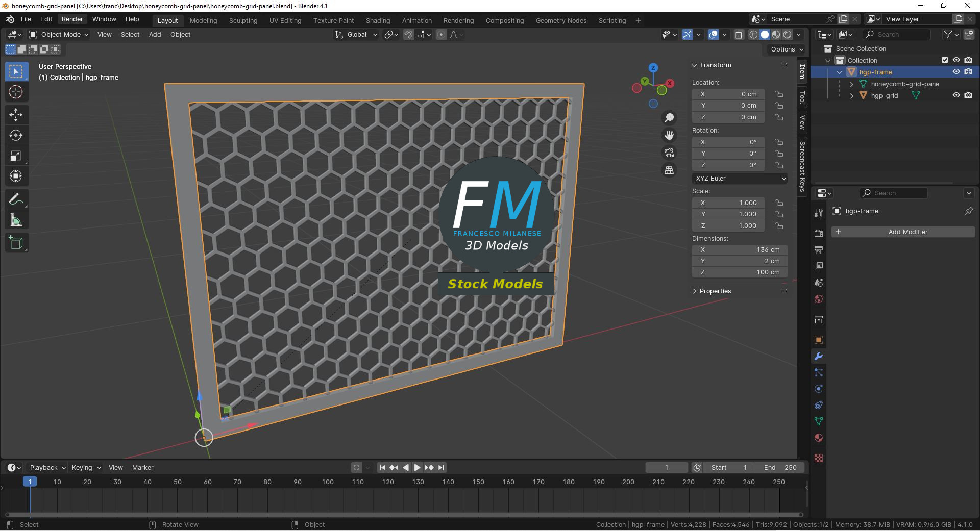This screenshot has width=980, height=531.
Task: Disable hgp-frame in renders camera icon
Action: (968, 72)
